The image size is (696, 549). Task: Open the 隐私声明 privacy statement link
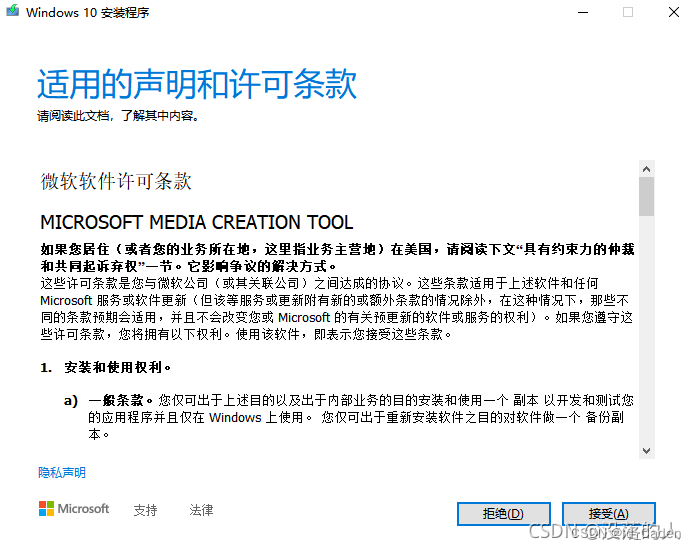tap(62, 473)
